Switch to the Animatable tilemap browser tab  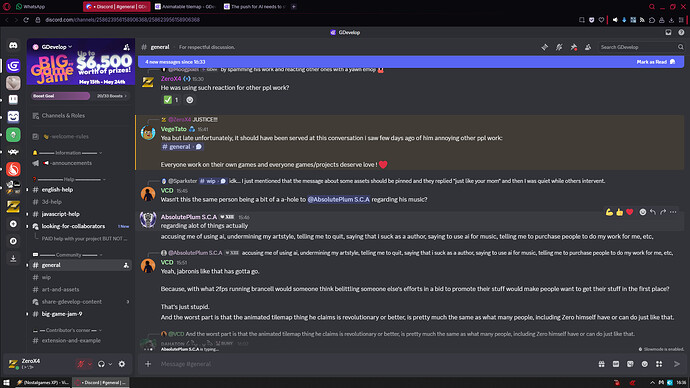click(185, 7)
